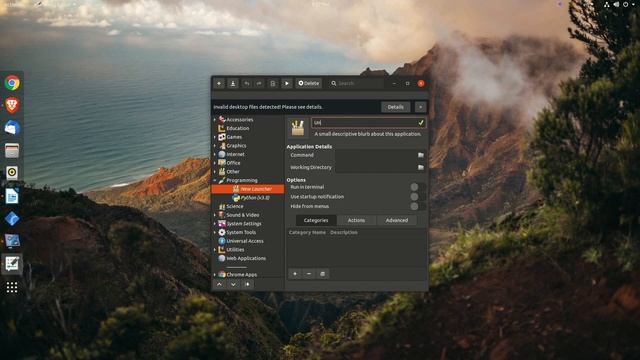
Task: Expand the Internet category arrow
Action: tap(215, 154)
